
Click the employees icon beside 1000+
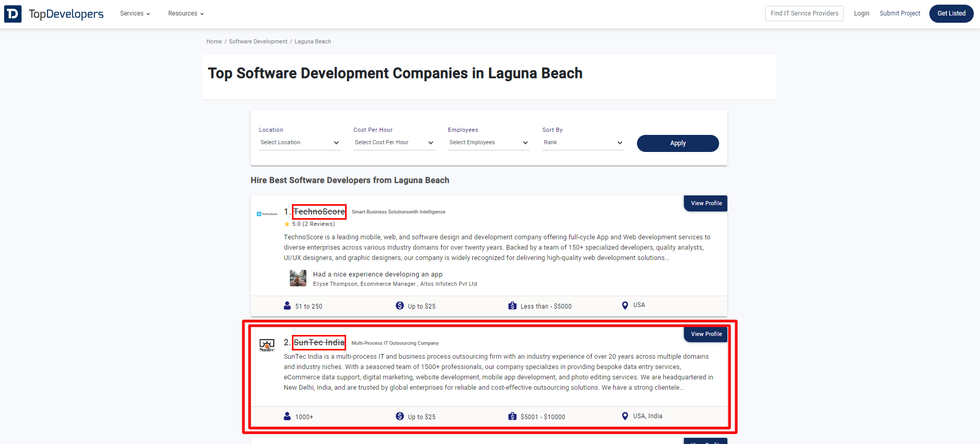coord(287,416)
